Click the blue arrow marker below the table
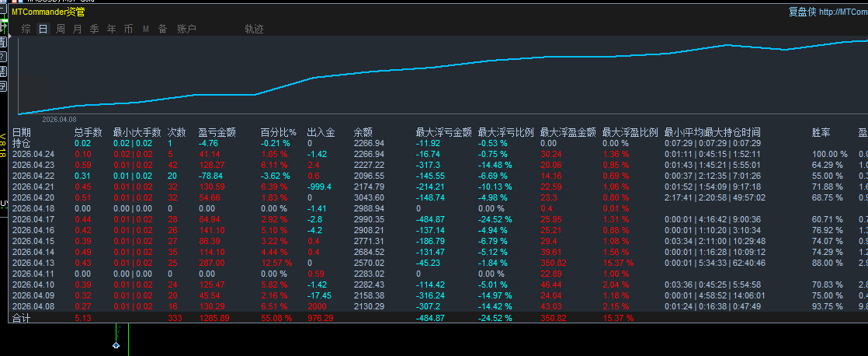 [116, 344]
